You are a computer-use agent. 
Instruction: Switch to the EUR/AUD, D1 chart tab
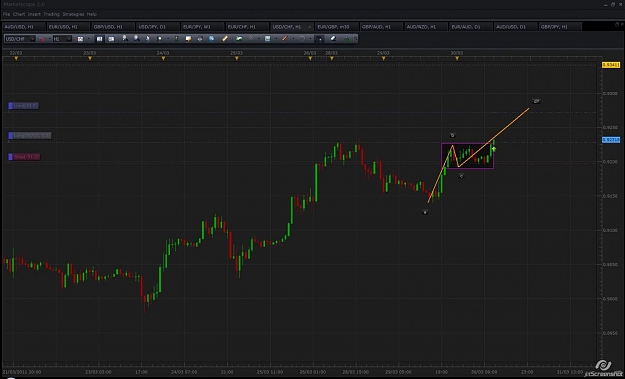click(x=470, y=27)
